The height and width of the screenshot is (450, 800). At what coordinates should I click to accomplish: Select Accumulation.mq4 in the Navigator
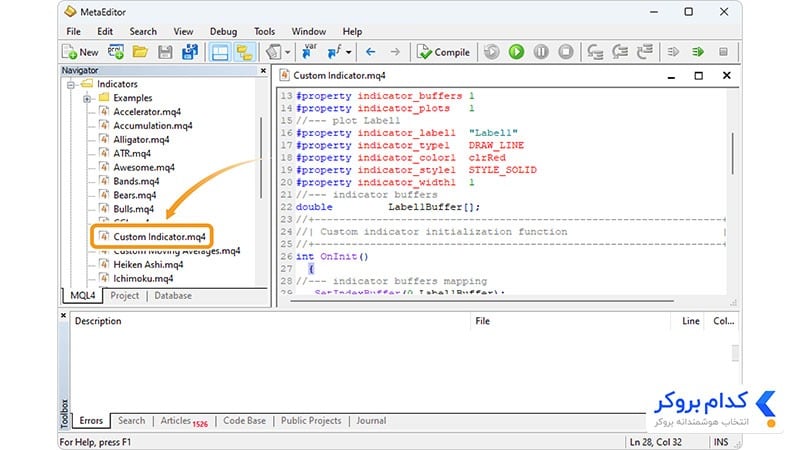[x=153, y=126]
